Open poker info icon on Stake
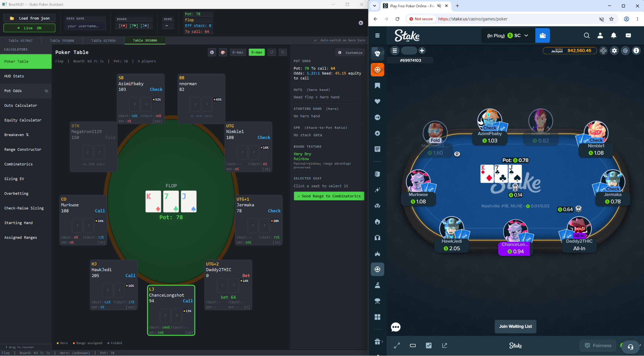 [x=636, y=51]
